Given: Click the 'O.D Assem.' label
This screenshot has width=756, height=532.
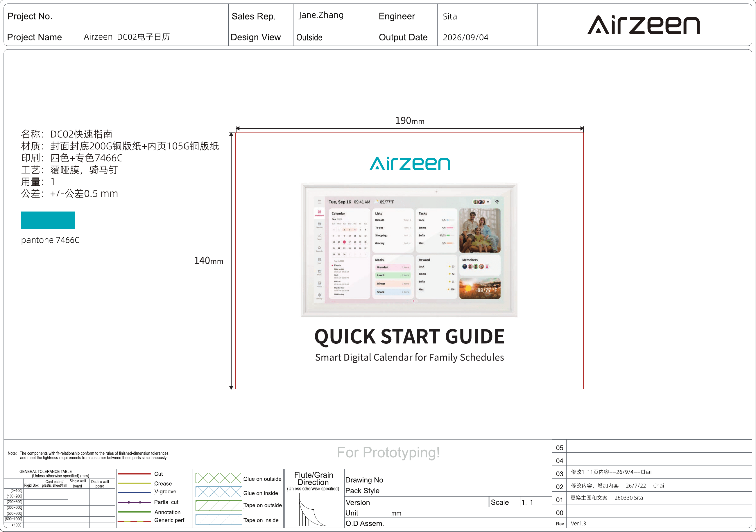Looking at the screenshot, I should tap(365, 523).
